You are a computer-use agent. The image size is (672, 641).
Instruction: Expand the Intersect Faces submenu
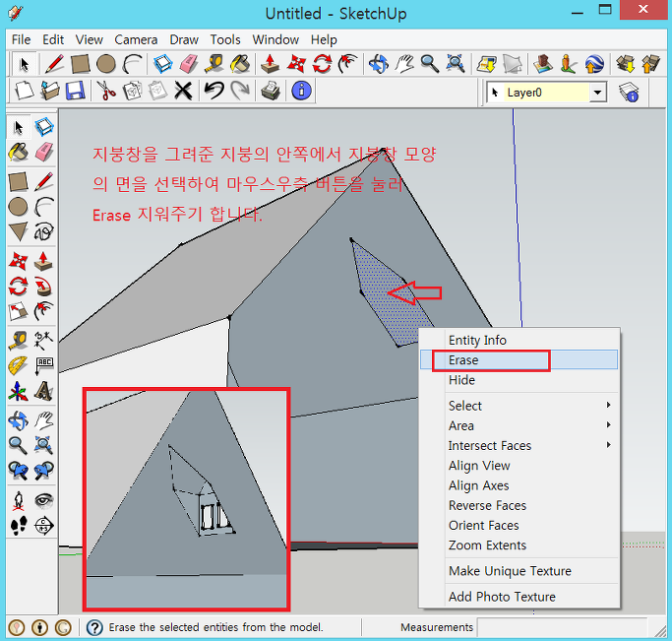[519, 445]
